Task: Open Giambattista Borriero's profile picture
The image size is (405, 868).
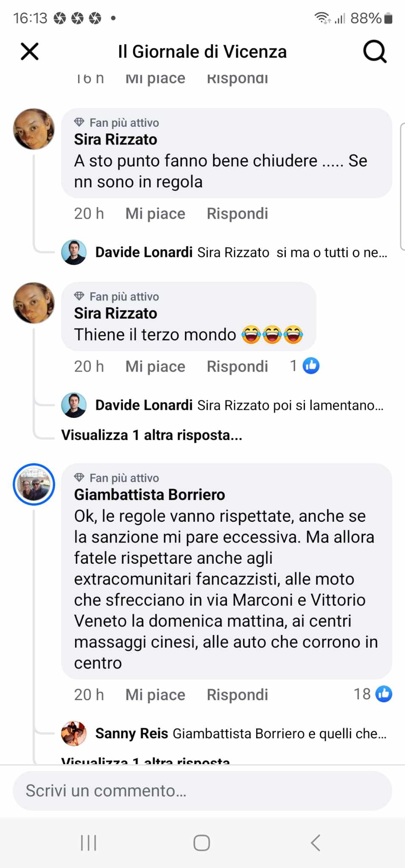Action: (34, 484)
